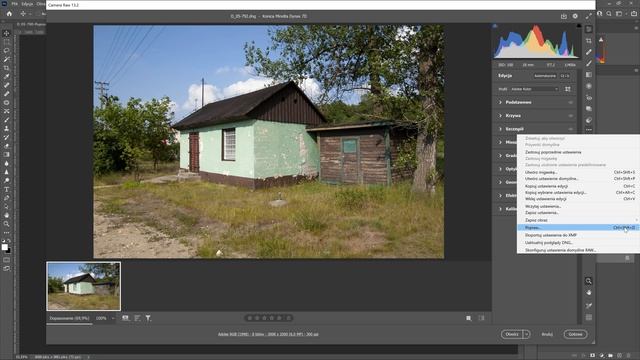Screen dimensions: 640x360
Task: Click the filmstrip layout icon
Action: pyautogui.click(x=125, y=318)
